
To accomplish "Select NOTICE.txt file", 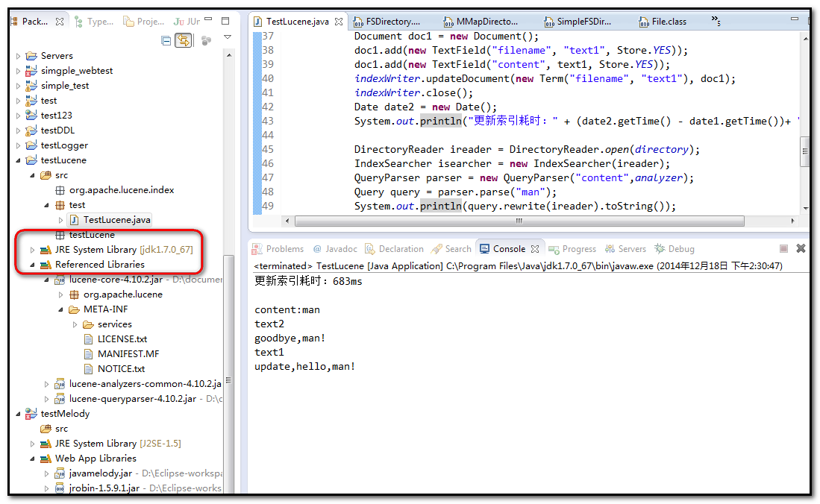I will [114, 368].
